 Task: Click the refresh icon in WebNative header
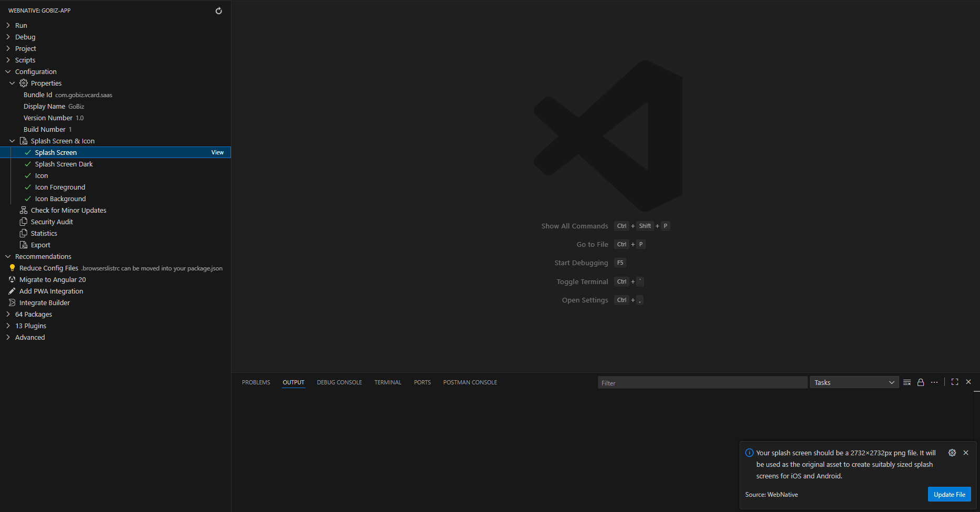tap(218, 11)
